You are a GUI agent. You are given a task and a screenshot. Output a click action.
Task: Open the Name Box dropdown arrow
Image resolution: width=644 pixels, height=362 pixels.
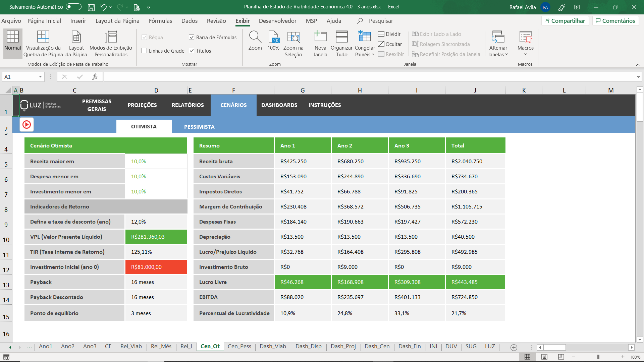click(40, 77)
